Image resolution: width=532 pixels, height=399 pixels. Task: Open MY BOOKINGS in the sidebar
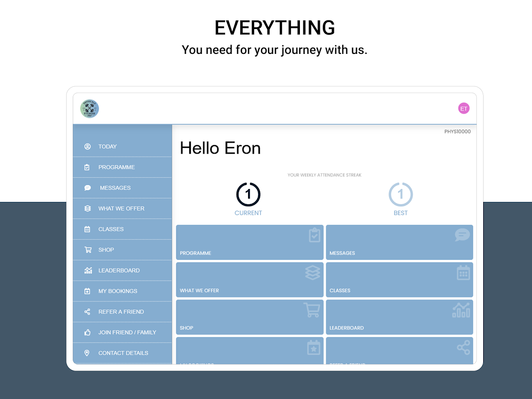123,291
